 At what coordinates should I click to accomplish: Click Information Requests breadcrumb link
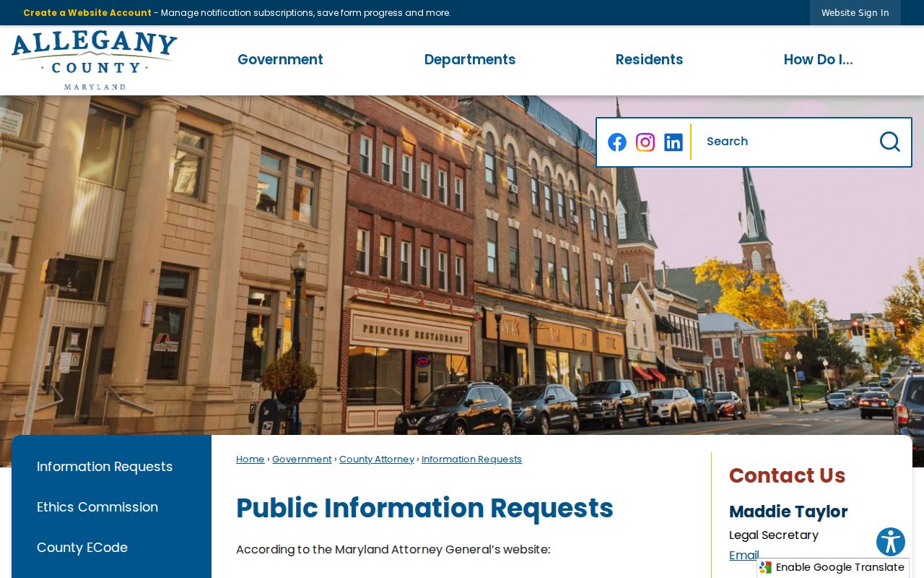(471, 460)
